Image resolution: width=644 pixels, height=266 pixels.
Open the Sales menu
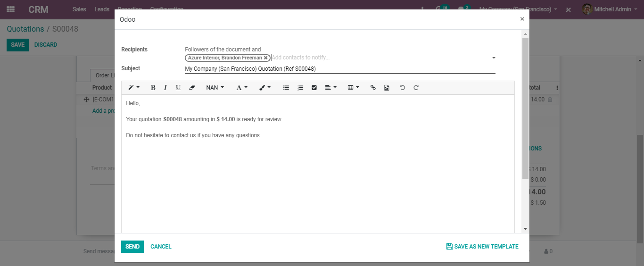point(79,9)
